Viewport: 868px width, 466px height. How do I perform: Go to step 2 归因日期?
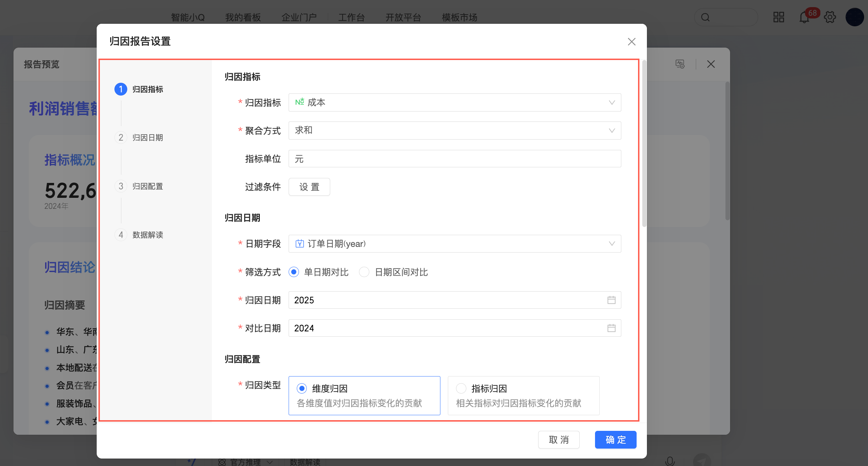tap(147, 138)
